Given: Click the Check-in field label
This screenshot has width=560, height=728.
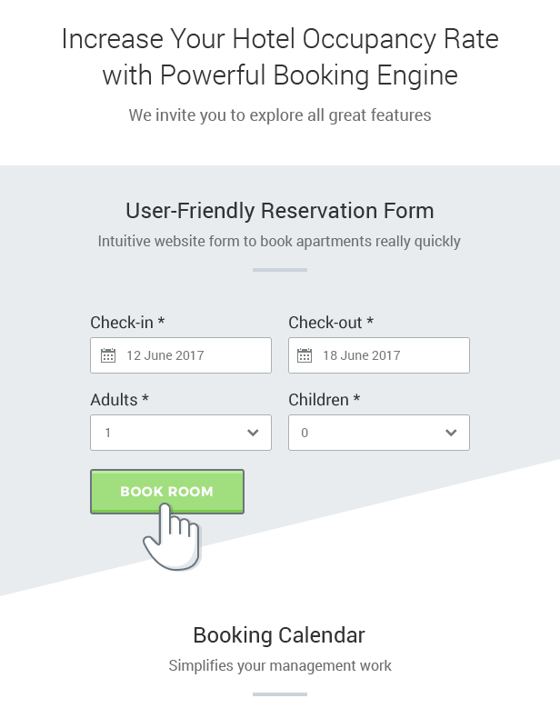Looking at the screenshot, I should (127, 323).
